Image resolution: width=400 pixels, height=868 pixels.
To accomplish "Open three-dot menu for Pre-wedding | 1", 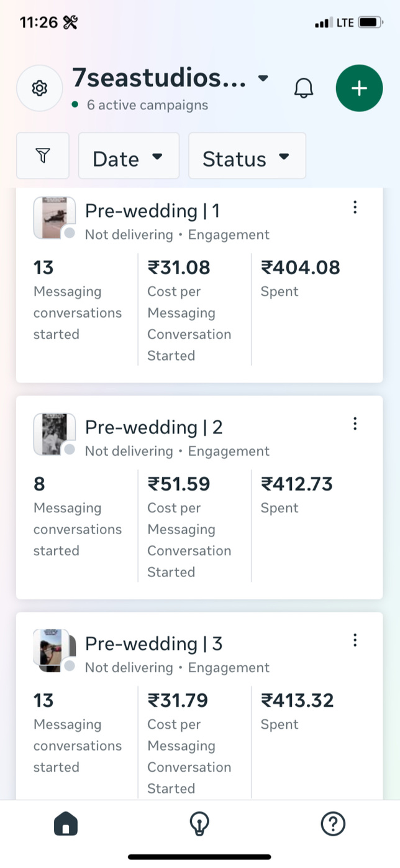I will point(355,208).
